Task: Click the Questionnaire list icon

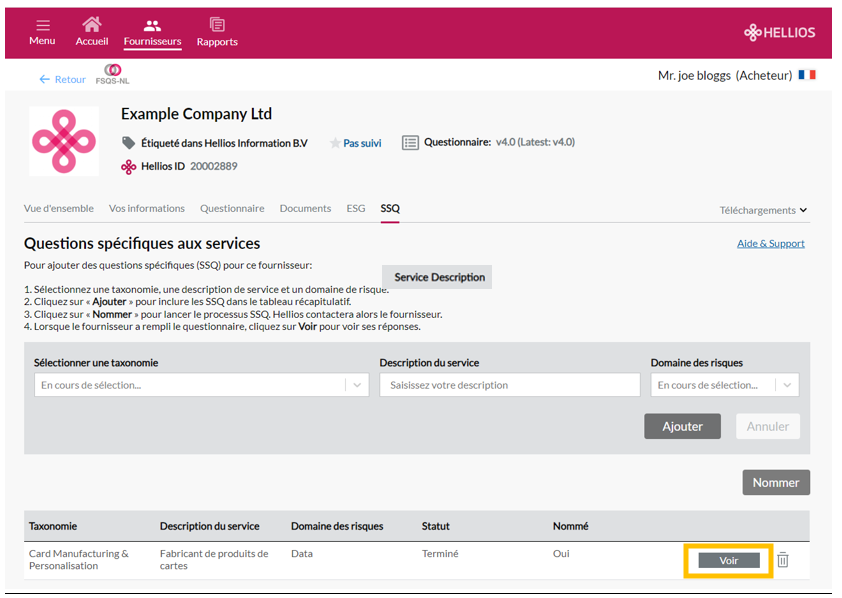Action: [x=410, y=142]
